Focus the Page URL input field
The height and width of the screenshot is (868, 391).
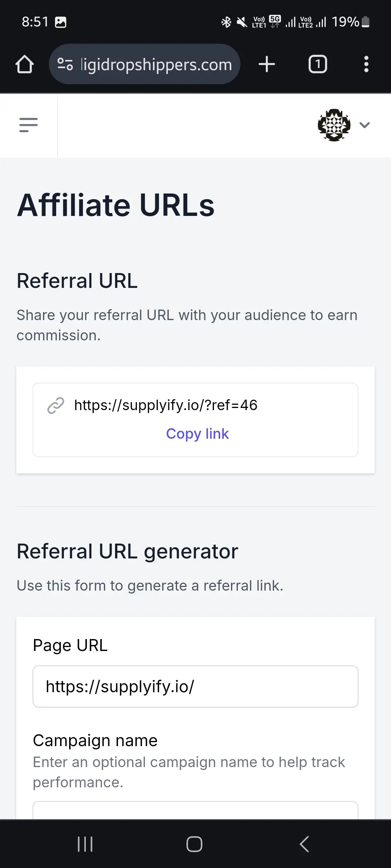coord(195,686)
